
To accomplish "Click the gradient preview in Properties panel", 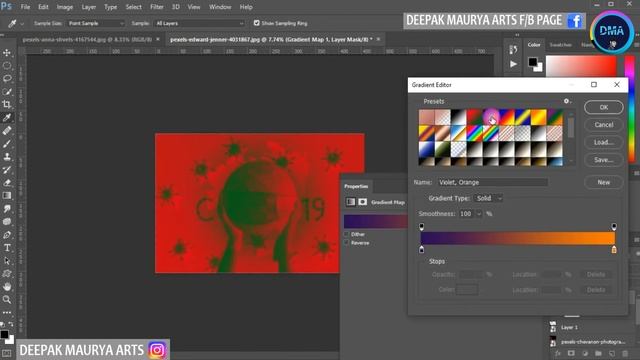I will [x=376, y=221].
